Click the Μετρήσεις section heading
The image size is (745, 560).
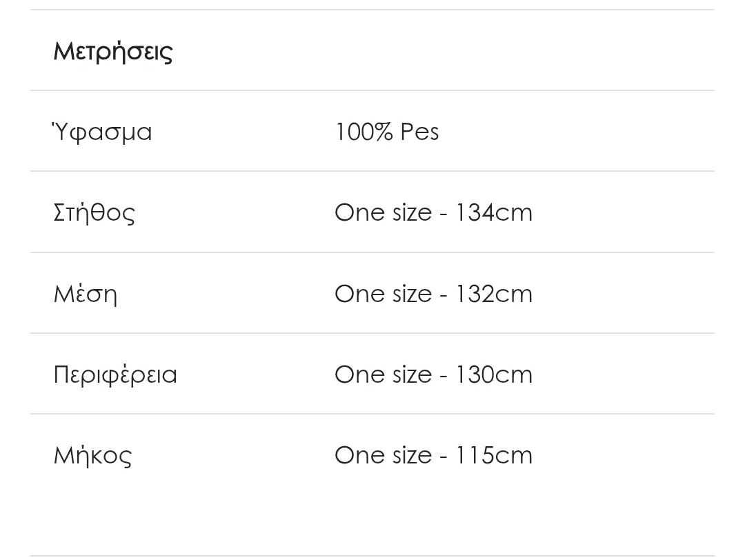(x=113, y=51)
